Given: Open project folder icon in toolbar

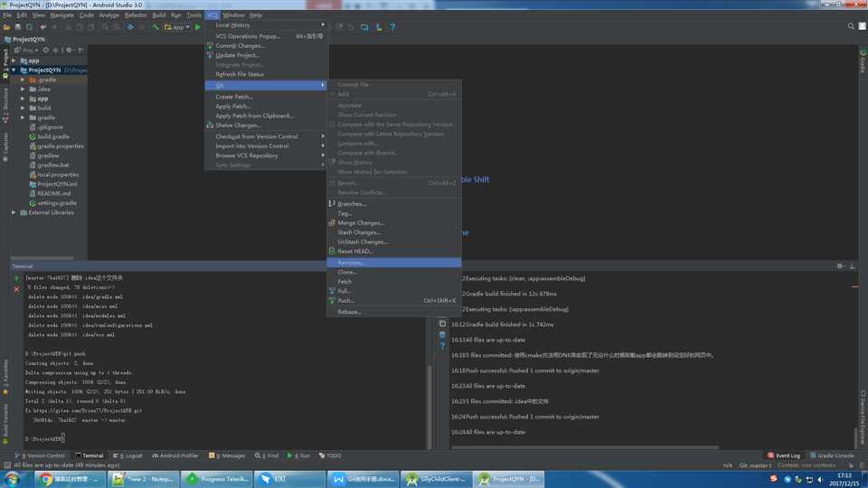Looking at the screenshot, I should tap(6, 27).
